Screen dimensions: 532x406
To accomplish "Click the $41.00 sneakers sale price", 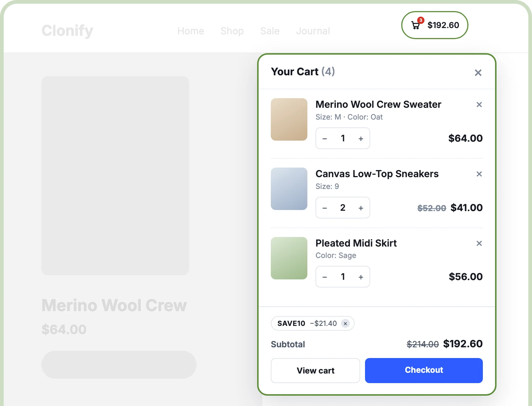I will 467,208.
